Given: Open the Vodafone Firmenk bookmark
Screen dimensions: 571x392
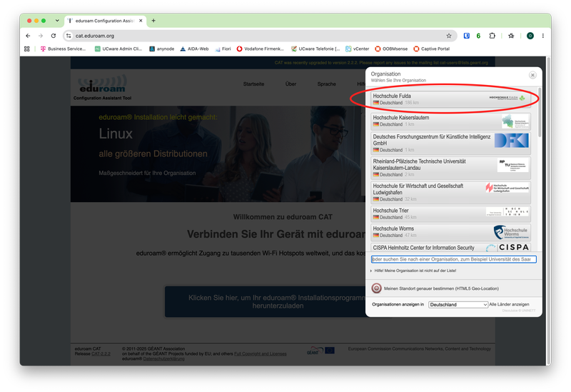Looking at the screenshot, I should click(260, 49).
